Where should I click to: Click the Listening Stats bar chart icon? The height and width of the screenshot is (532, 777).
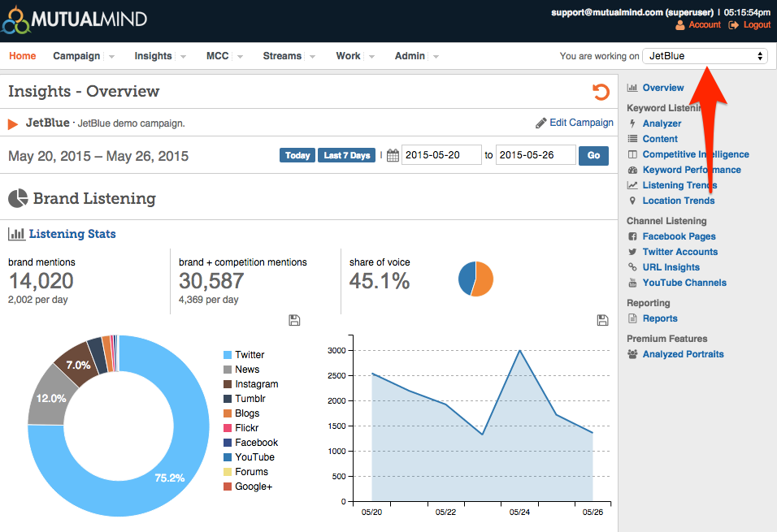[x=16, y=233]
